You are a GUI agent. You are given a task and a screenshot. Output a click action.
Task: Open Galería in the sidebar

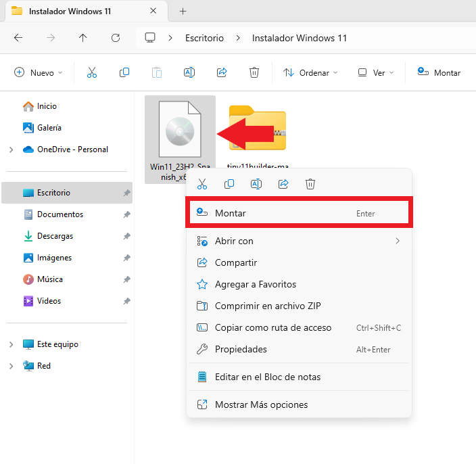pyautogui.click(x=42, y=128)
